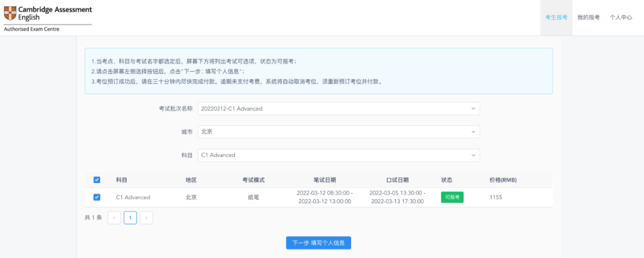Click the written exam date 2022-03-12 08:30:00 cell
This screenshot has height=258, width=644.
click(324, 197)
